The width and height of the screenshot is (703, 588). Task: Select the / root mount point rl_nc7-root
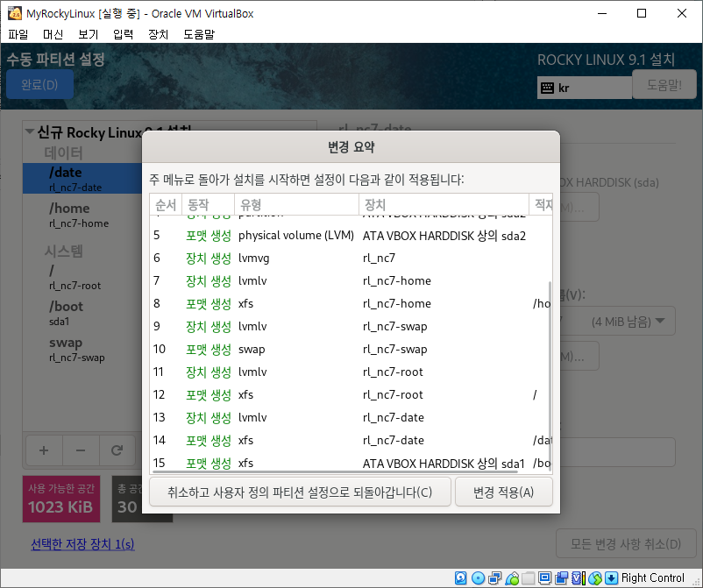point(82,277)
